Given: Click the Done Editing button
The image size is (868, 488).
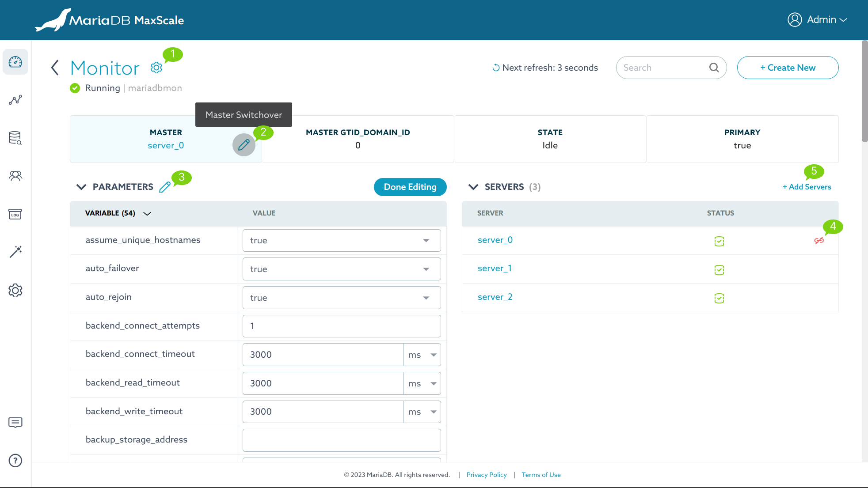Looking at the screenshot, I should pyautogui.click(x=410, y=187).
